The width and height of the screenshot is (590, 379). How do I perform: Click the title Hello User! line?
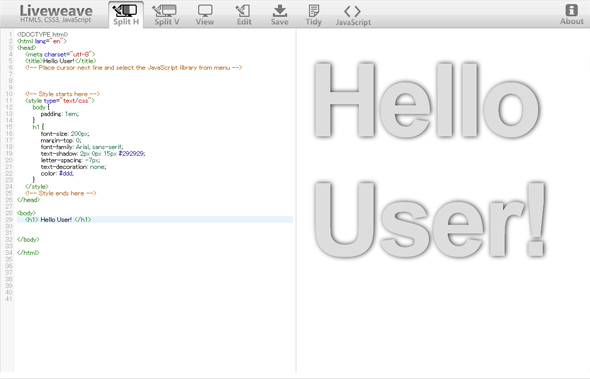61,61
